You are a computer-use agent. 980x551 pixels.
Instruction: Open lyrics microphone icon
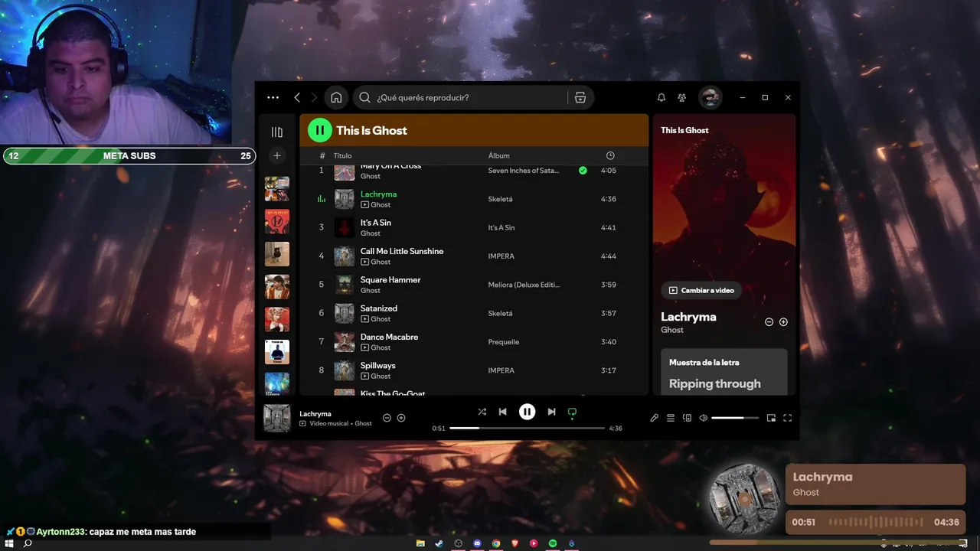[655, 418]
